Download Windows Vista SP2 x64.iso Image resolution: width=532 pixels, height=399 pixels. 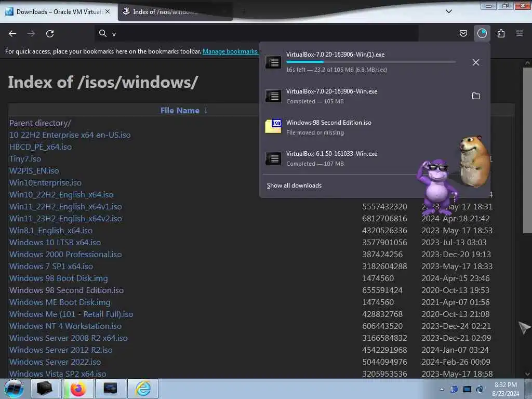pyautogui.click(x=58, y=374)
